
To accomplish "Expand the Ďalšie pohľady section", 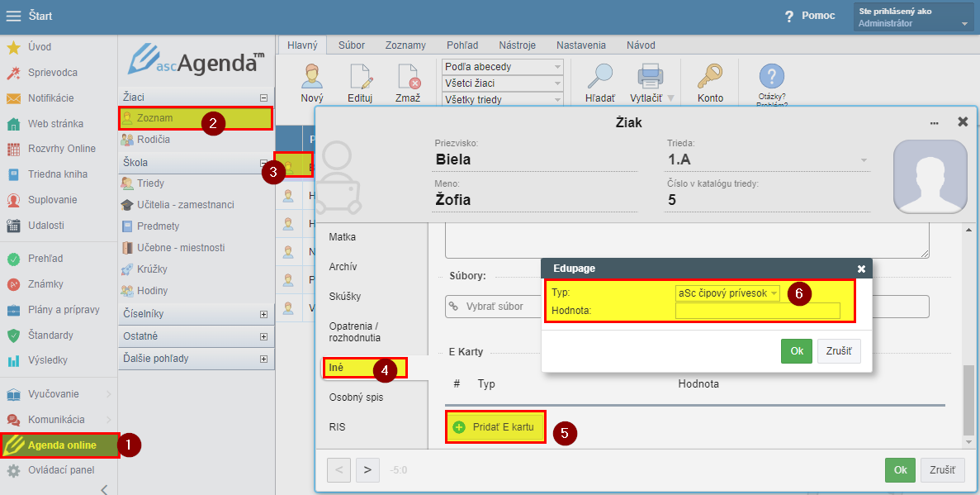I will coord(263,359).
